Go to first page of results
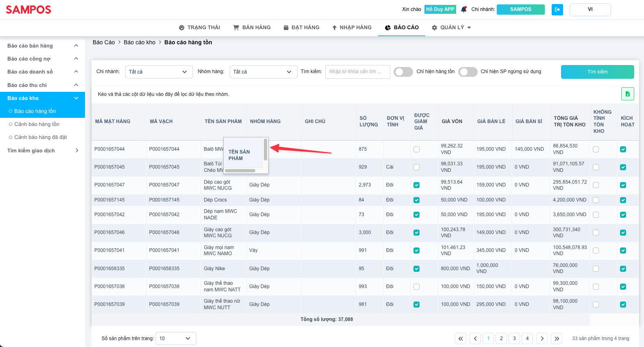644x347 pixels. [461, 338]
